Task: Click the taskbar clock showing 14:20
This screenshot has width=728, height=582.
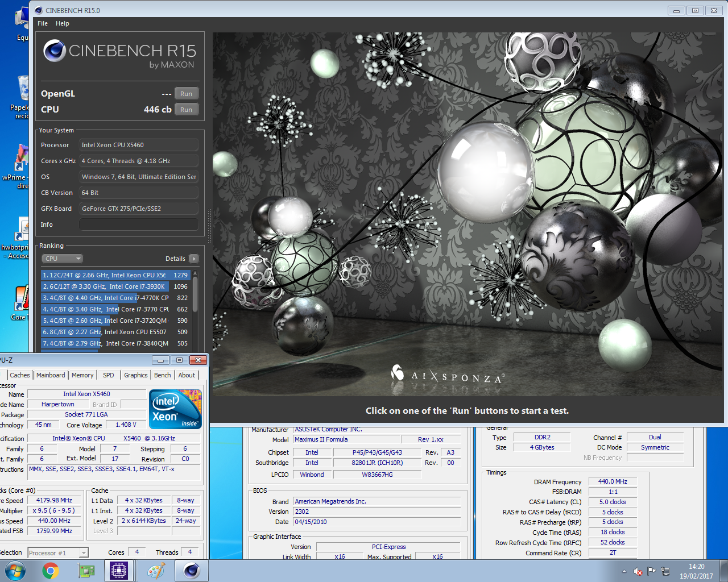Action: [696, 571]
